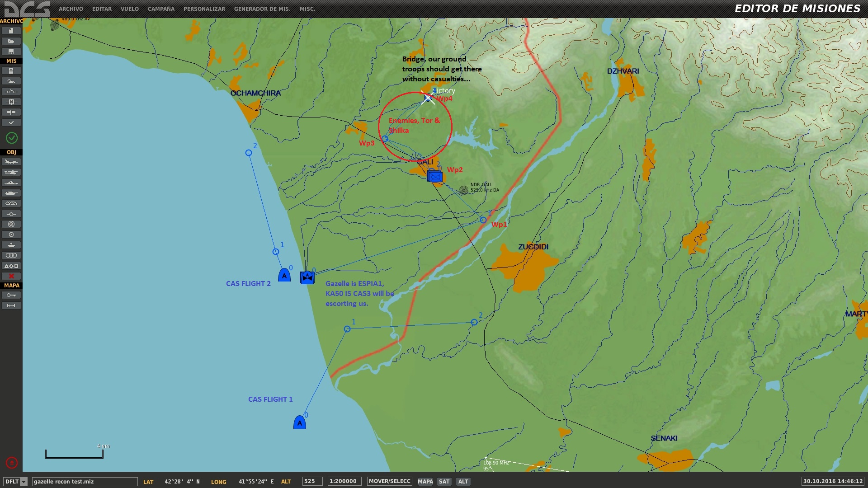868x488 pixels.
Task: Switch map view to SAT mode
Action: click(x=444, y=482)
